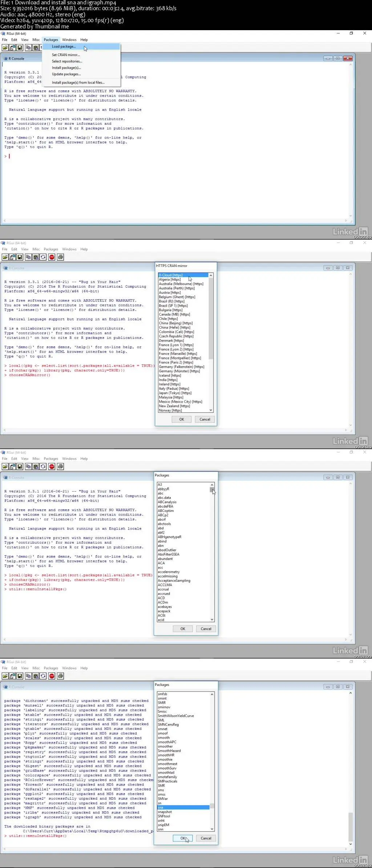Image resolution: width=372 pixels, height=868 pixels.
Task: Select the Canada (MB) [https] mirror
Action: point(183,315)
